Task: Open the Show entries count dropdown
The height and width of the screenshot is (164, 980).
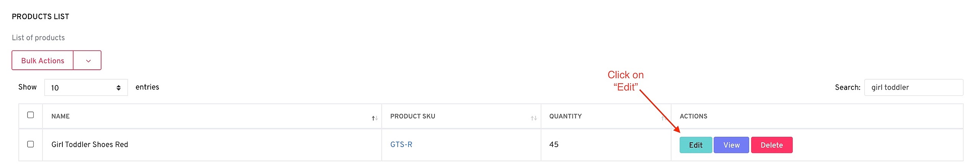Action: pyautogui.click(x=86, y=88)
